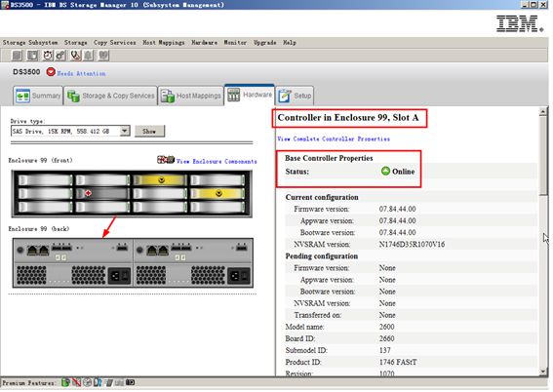
Task: Open View Complete Controller Properties link
Action: 334,138
